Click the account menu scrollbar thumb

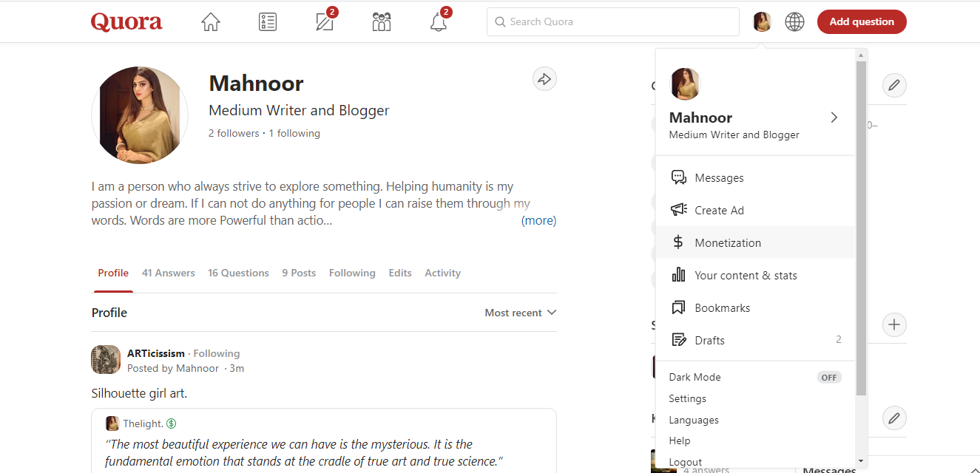point(861,228)
